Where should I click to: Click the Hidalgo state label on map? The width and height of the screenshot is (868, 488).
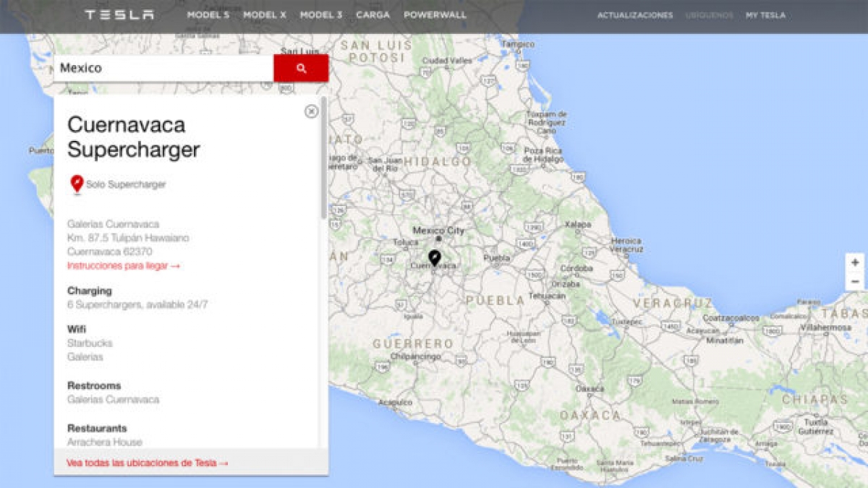437,161
